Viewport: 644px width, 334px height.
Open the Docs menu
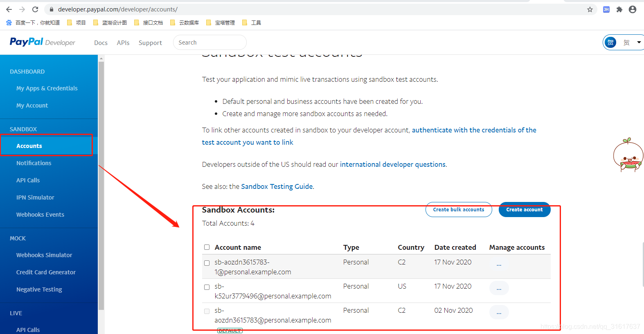pos(101,43)
